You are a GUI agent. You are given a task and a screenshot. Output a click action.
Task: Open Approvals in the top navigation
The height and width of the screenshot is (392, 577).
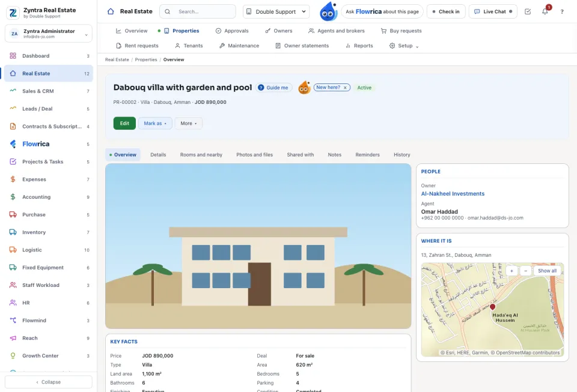(x=232, y=31)
